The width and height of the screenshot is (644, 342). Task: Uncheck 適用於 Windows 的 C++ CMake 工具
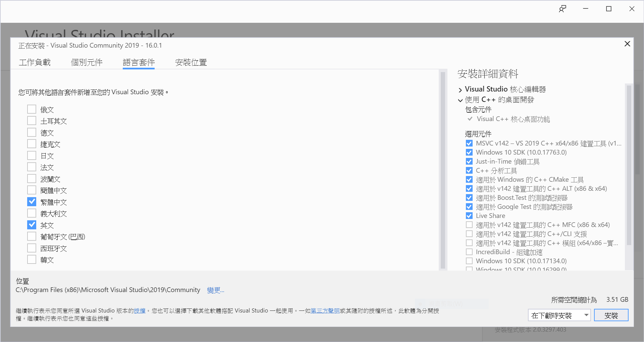coord(469,180)
